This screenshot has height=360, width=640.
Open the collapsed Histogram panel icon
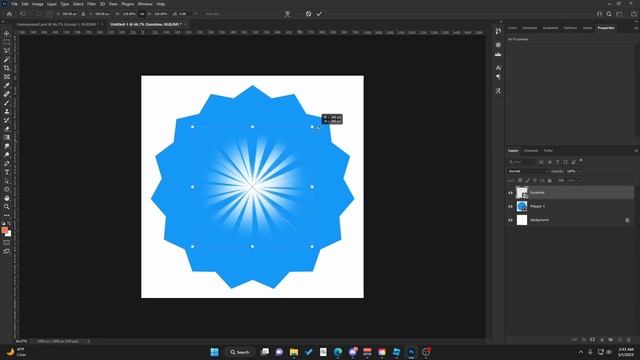tap(498, 54)
